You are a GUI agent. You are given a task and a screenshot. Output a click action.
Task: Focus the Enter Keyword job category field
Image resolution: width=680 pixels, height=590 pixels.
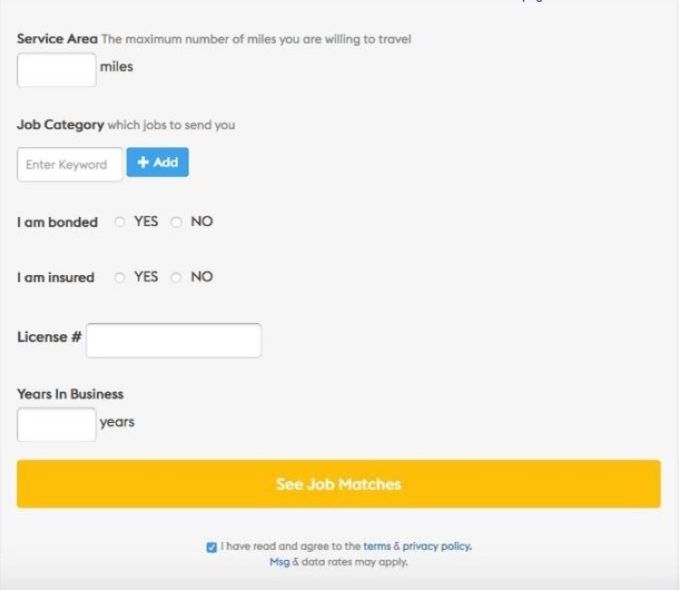69,165
